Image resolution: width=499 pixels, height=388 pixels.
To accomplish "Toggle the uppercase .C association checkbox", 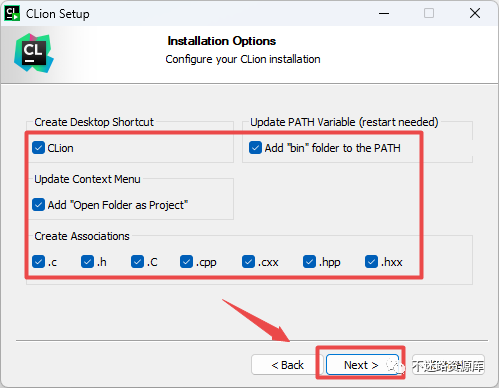I will pos(137,262).
